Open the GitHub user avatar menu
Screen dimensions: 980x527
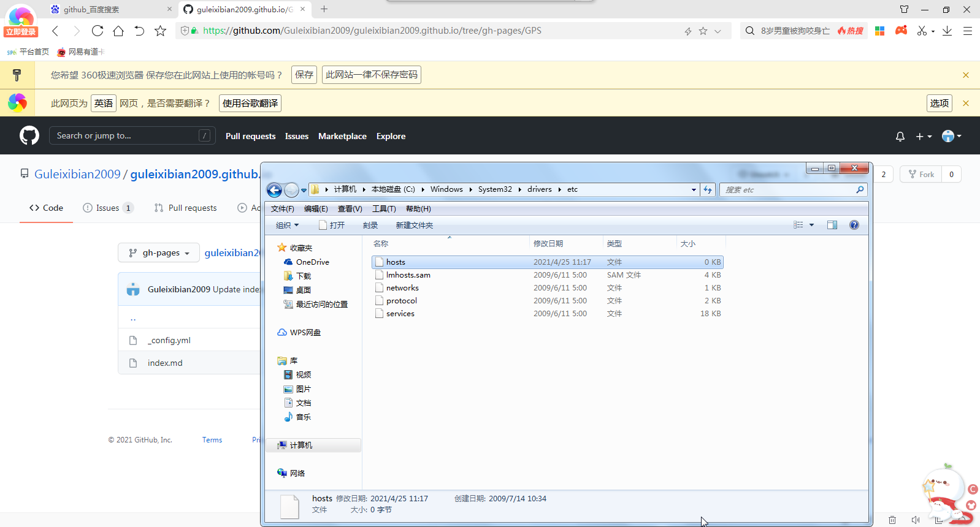(x=951, y=136)
